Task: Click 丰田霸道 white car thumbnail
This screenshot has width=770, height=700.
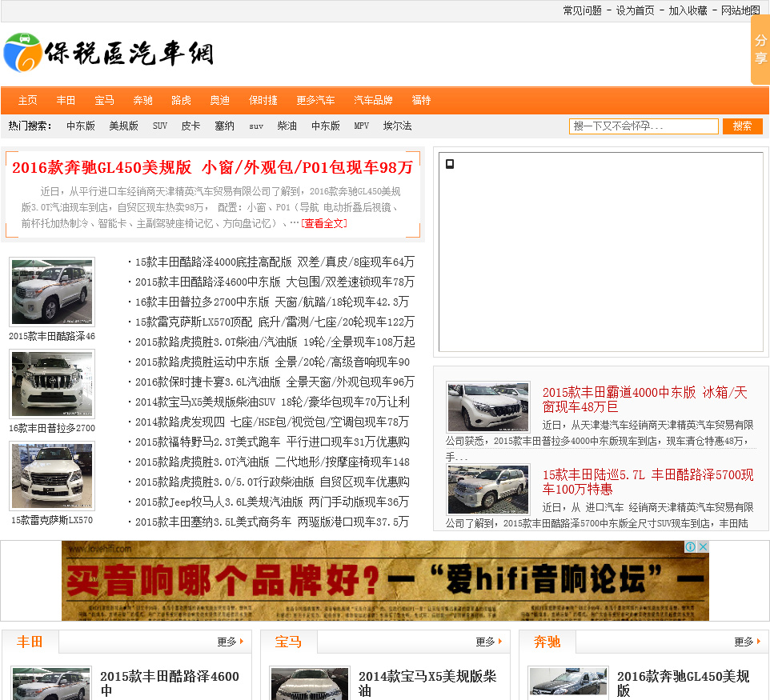Action: pos(488,406)
